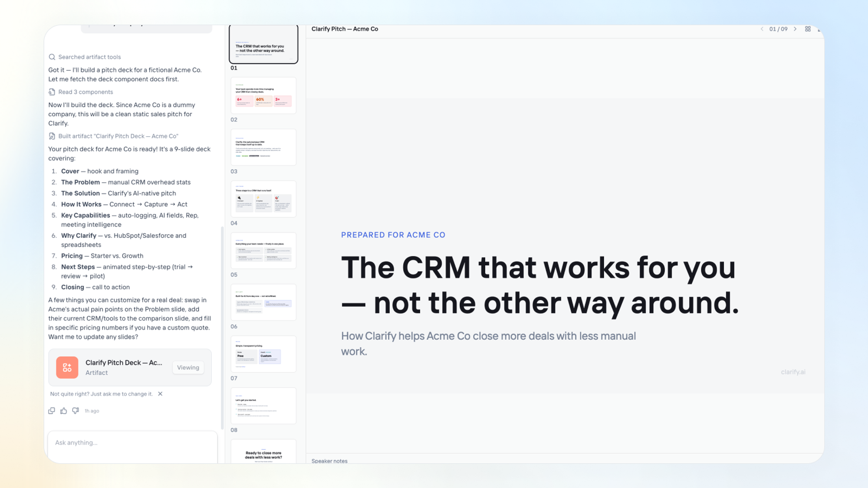Select slide thumbnail 03
868x488 pixels.
coord(263,147)
